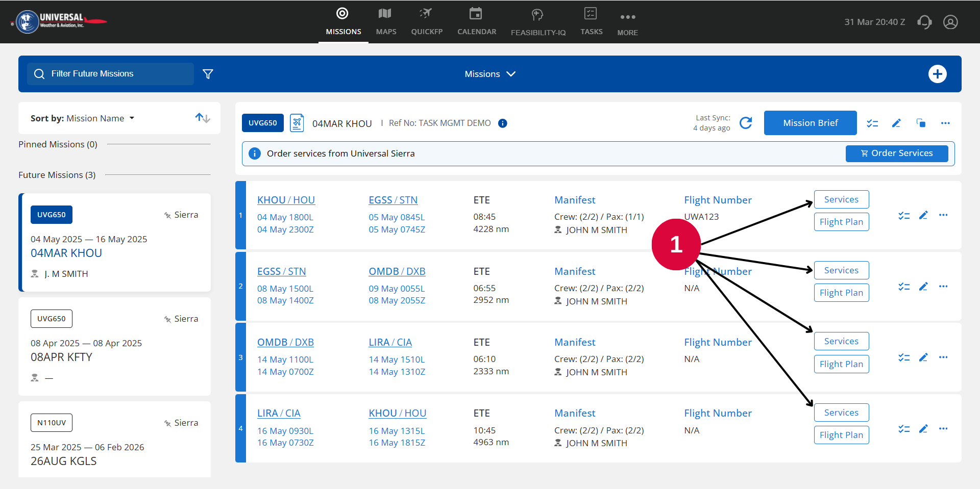Image resolution: width=980 pixels, height=489 pixels.
Task: Edit leg 2 with pencil icon
Action: 923,287
